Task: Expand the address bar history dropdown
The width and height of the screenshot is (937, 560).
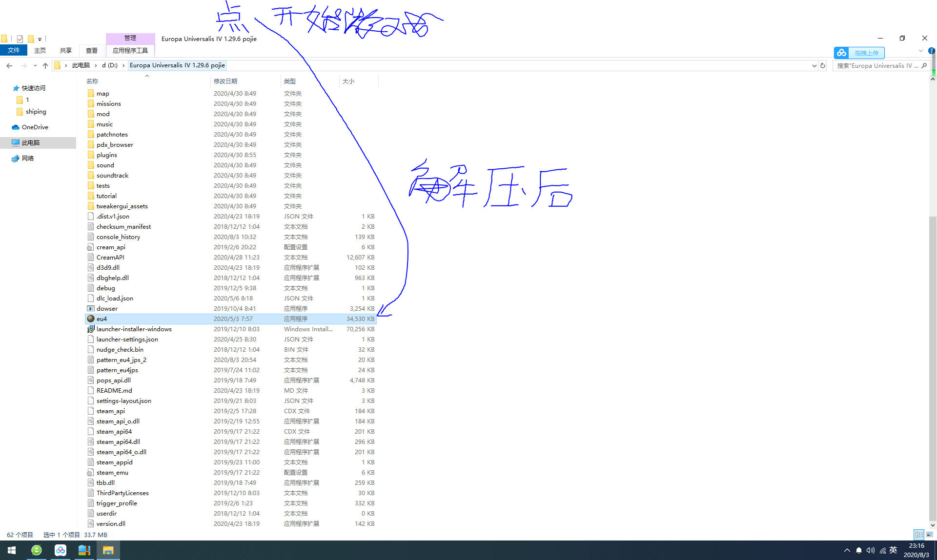Action: click(814, 65)
